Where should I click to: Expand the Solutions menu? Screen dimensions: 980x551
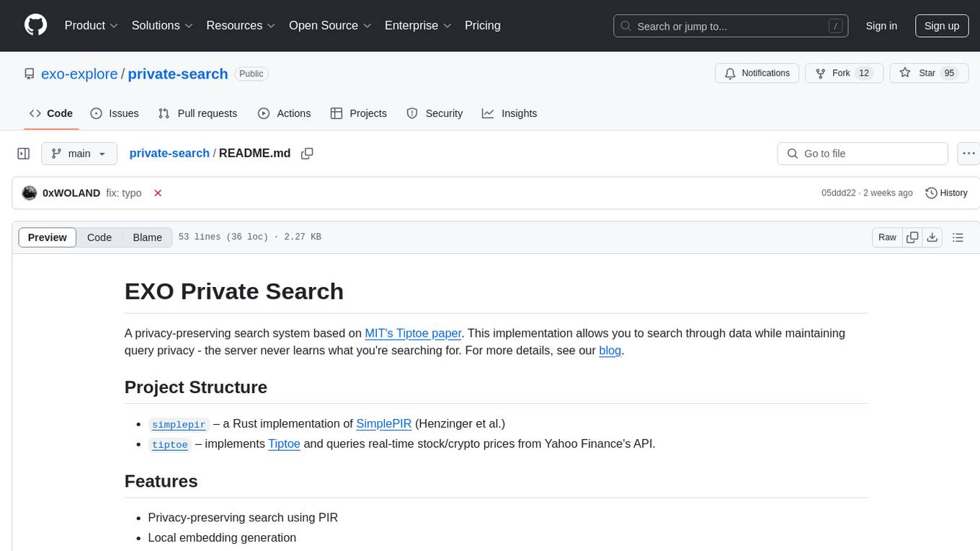point(162,25)
